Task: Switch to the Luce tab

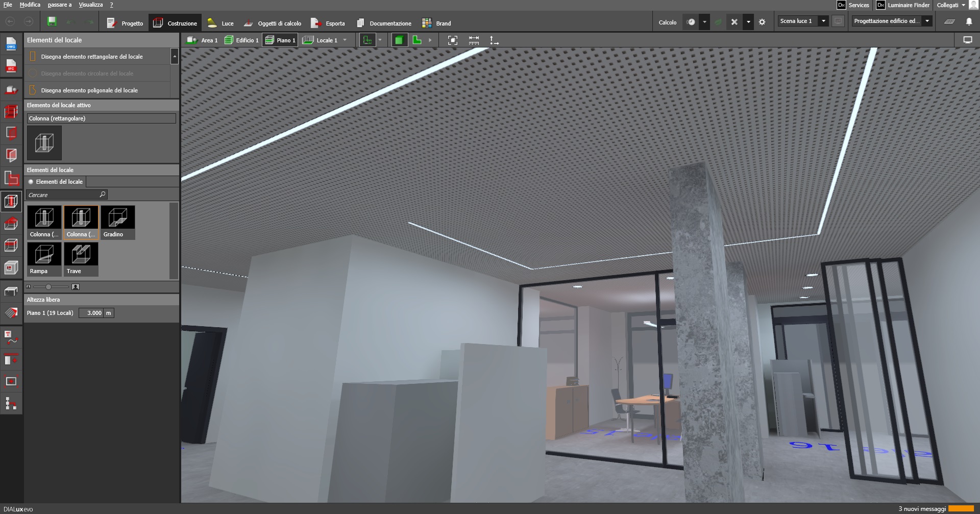Action: point(220,23)
